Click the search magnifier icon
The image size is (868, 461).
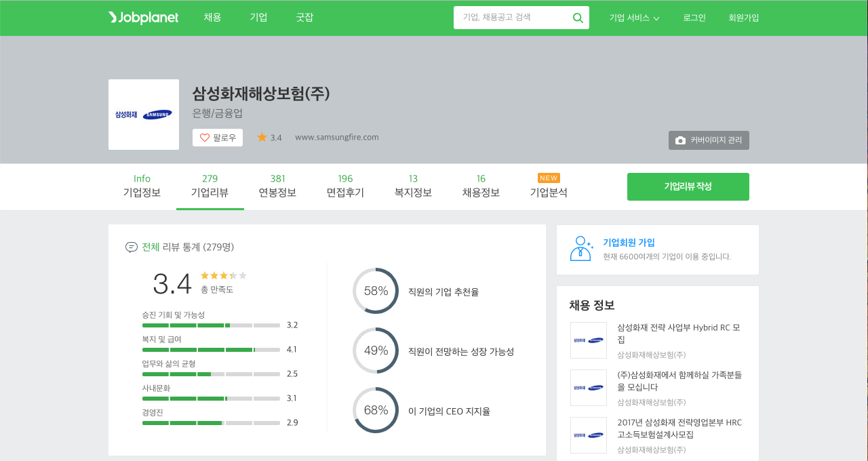coord(578,18)
